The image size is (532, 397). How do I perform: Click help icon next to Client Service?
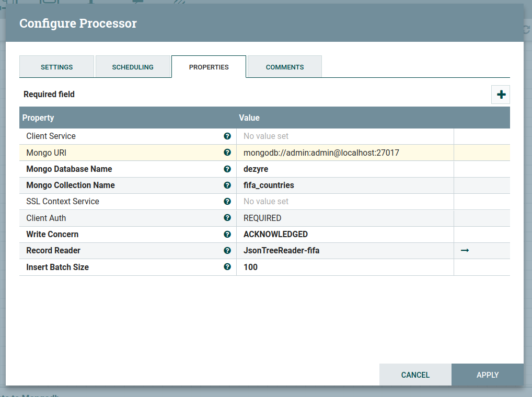227,136
